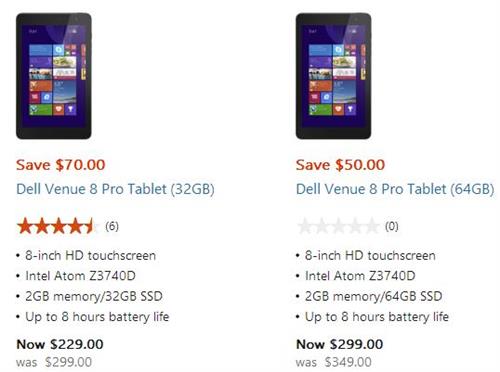Click the Save $50.00 offer text

[x=340, y=165]
